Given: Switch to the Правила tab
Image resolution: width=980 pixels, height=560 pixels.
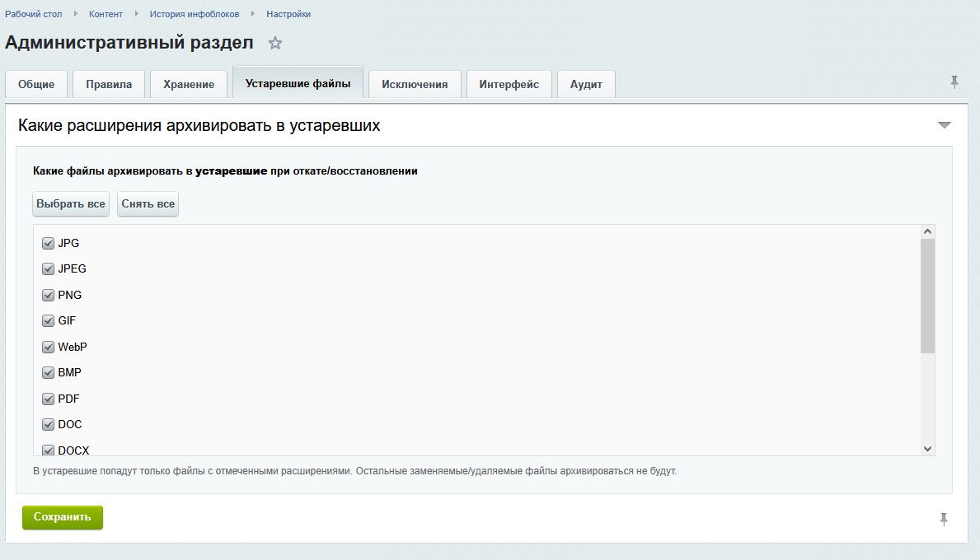Looking at the screenshot, I should point(108,84).
